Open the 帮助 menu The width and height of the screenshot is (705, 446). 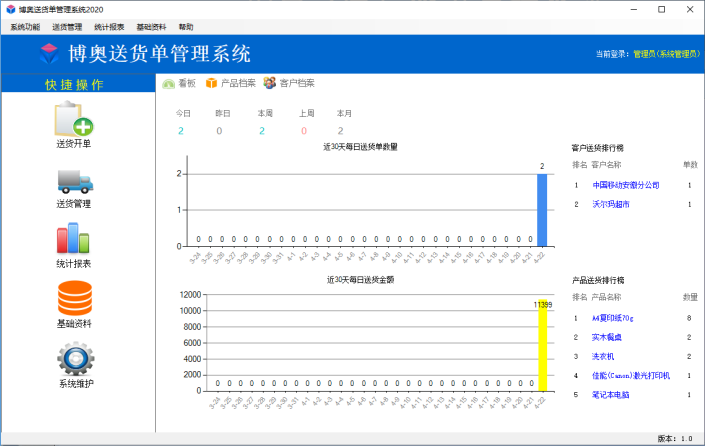(x=186, y=27)
